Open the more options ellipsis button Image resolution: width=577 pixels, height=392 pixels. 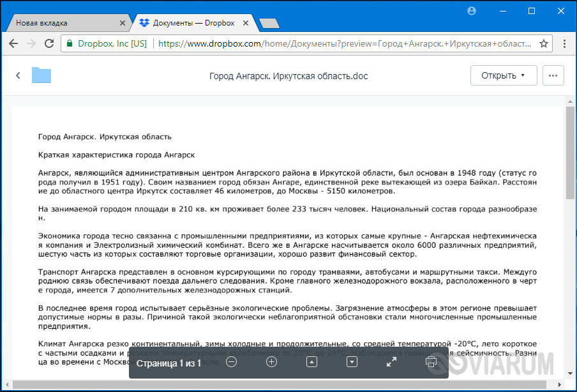[x=553, y=75]
